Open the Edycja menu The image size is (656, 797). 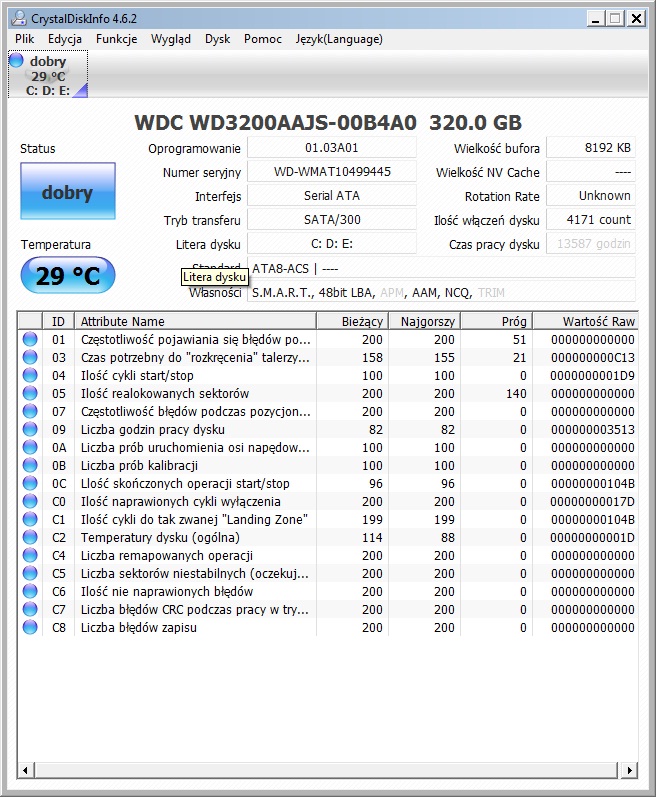pos(65,39)
